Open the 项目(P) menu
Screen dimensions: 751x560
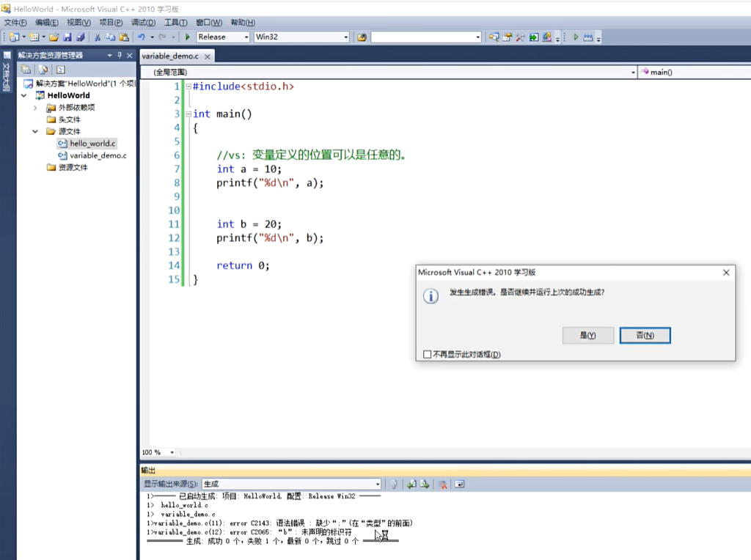pos(111,23)
